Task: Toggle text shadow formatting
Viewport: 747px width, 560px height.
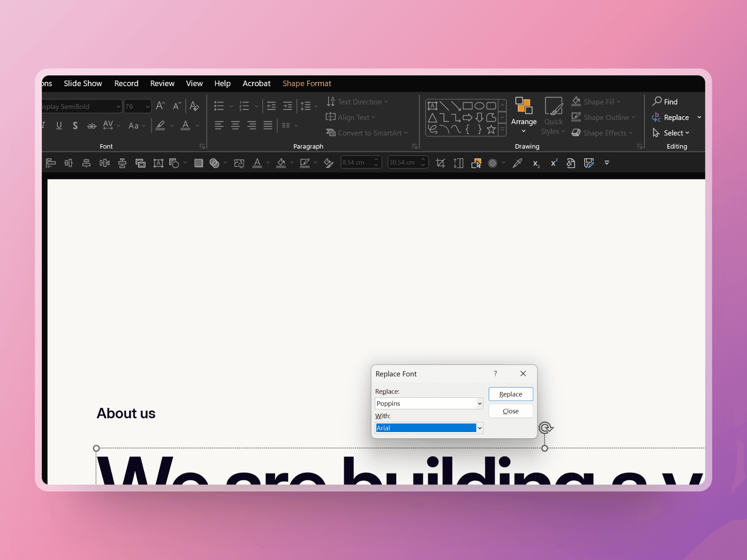Action: pos(75,125)
